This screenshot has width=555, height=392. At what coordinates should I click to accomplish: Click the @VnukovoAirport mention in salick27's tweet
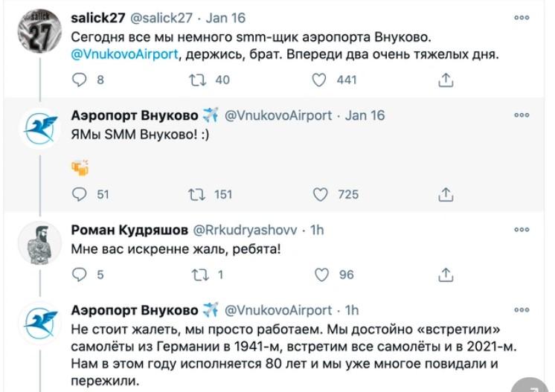[x=123, y=54]
